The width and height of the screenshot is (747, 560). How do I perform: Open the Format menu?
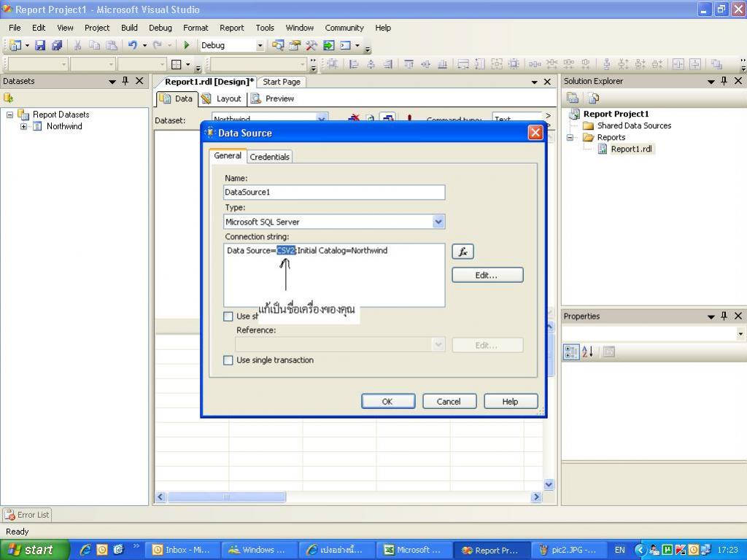pos(196,28)
